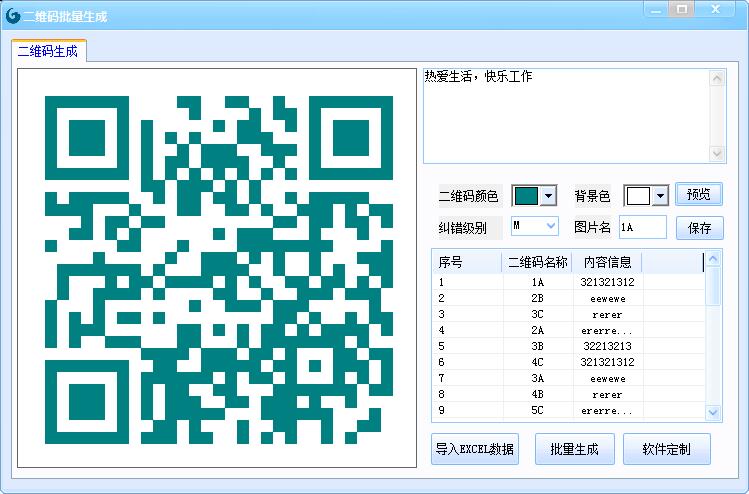Click the 二维码名称 column header
The width and height of the screenshot is (749, 494).
pos(537,262)
